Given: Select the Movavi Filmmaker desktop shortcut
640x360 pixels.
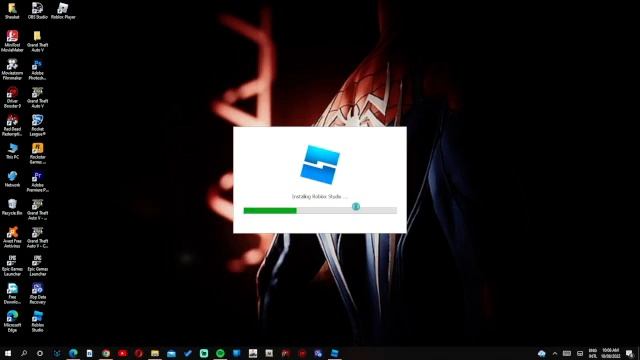Looking at the screenshot, I should (12, 69).
